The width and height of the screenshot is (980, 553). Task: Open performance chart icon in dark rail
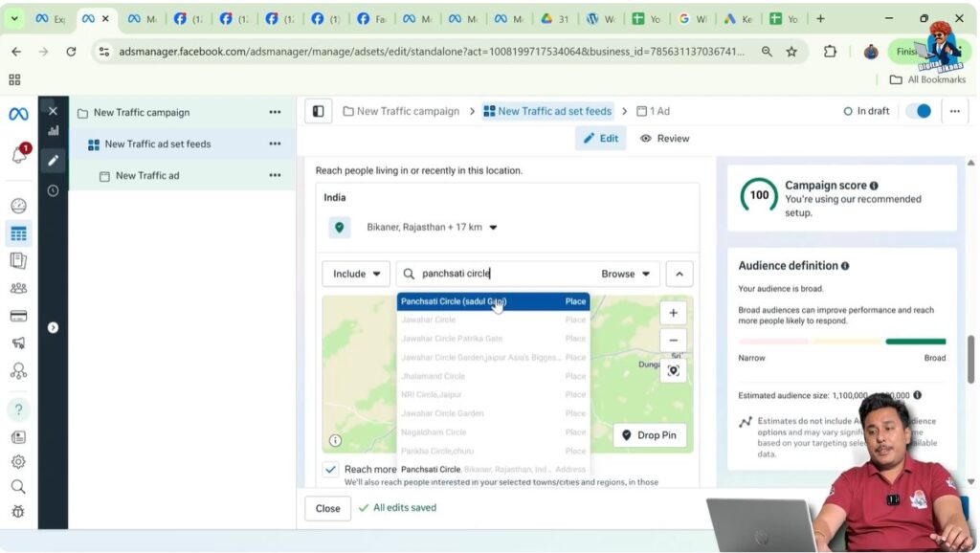54,130
